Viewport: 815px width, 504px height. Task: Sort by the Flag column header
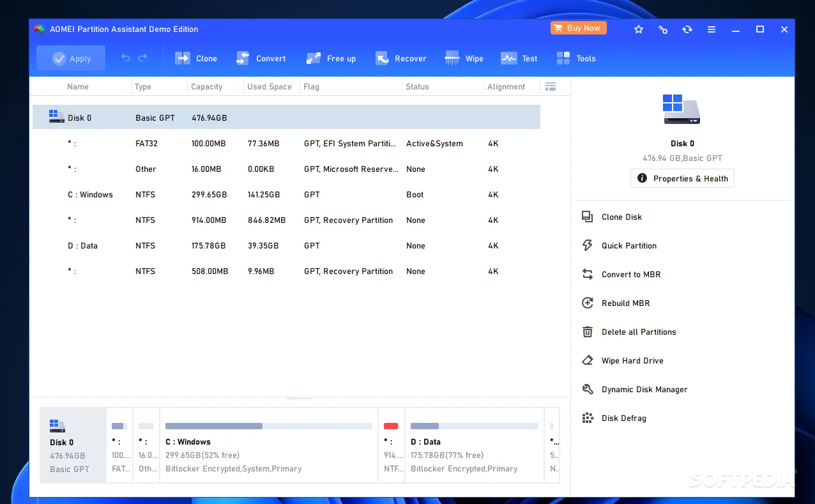312,87
